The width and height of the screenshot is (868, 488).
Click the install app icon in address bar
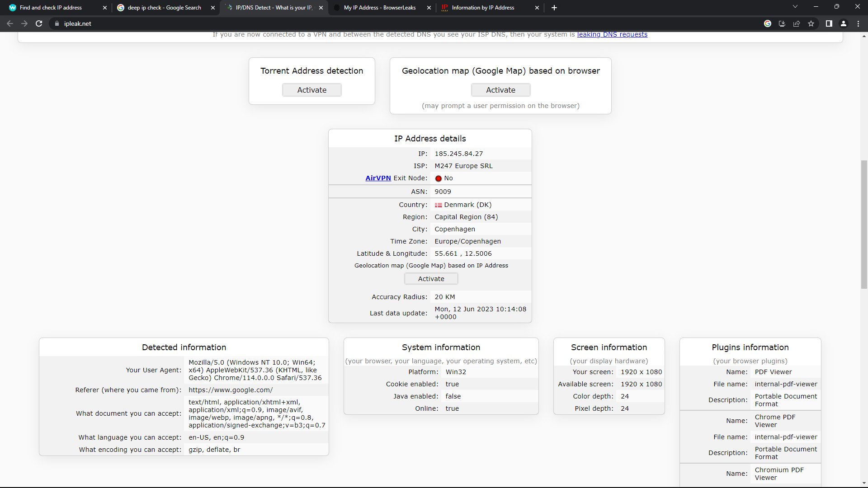782,23
